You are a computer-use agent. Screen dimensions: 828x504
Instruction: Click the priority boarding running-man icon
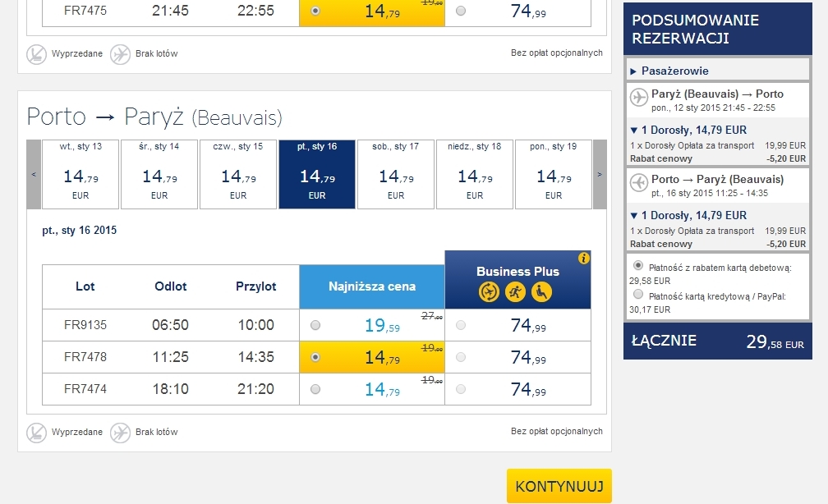point(515,292)
